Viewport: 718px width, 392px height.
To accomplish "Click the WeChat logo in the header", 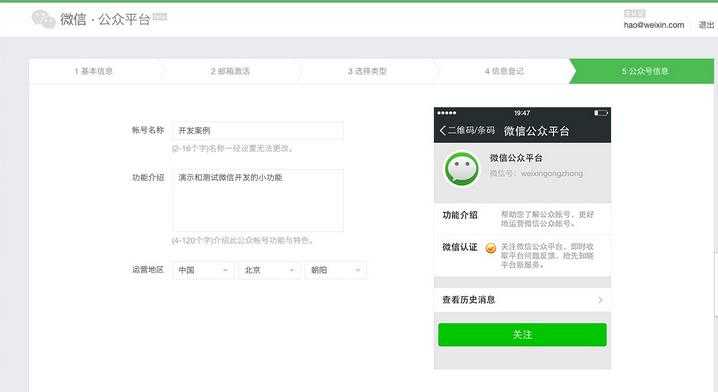I will point(44,19).
